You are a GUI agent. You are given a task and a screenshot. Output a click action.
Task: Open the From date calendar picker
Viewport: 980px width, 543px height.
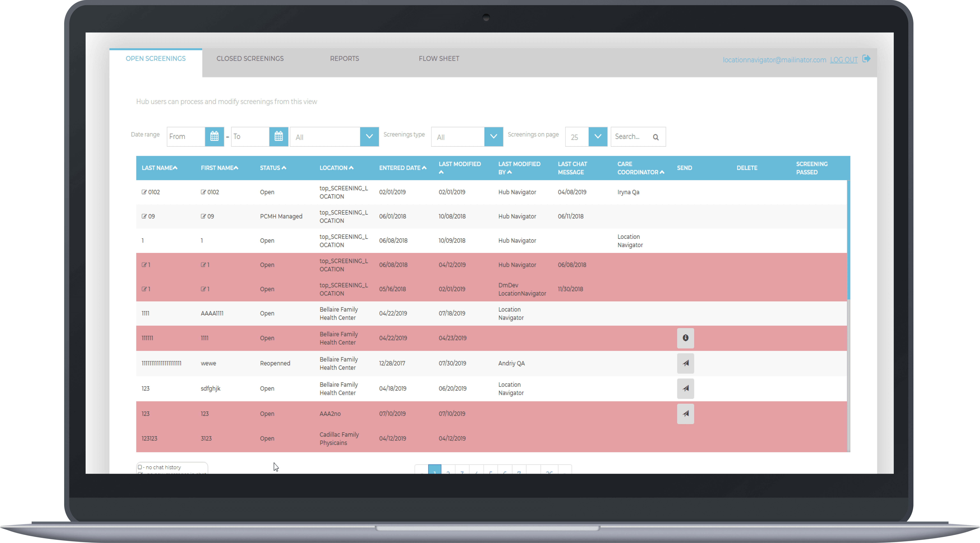(214, 137)
